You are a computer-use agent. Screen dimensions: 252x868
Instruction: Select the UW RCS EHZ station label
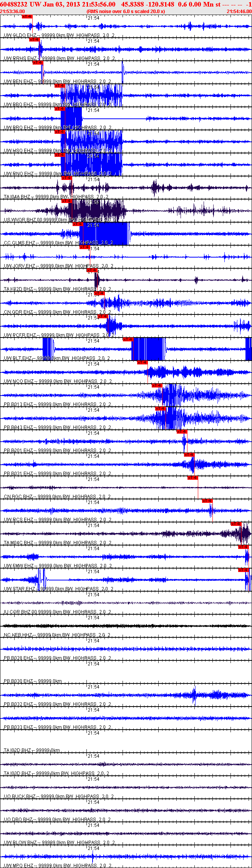(x=58, y=520)
